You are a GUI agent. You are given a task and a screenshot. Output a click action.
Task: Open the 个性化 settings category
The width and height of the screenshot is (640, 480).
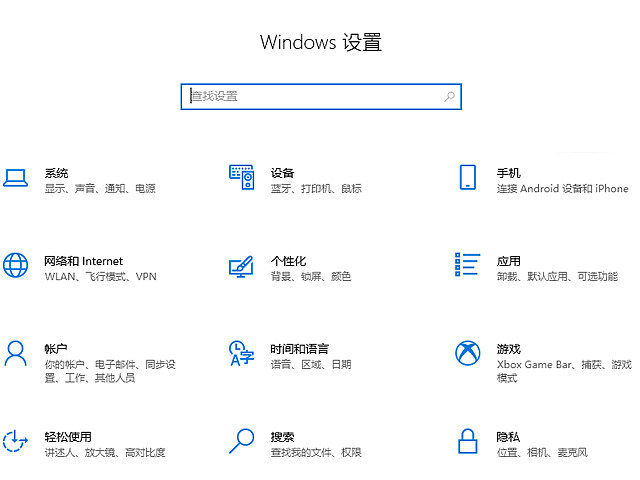click(288, 261)
